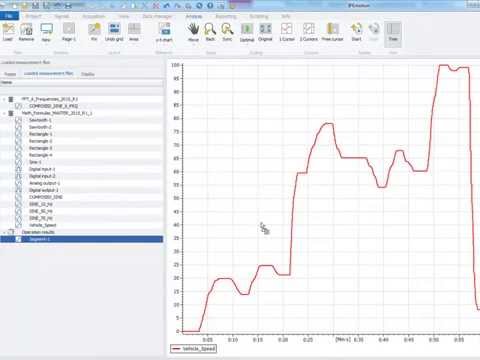
Task: Open the Info ribbon tab
Action: 286,16
